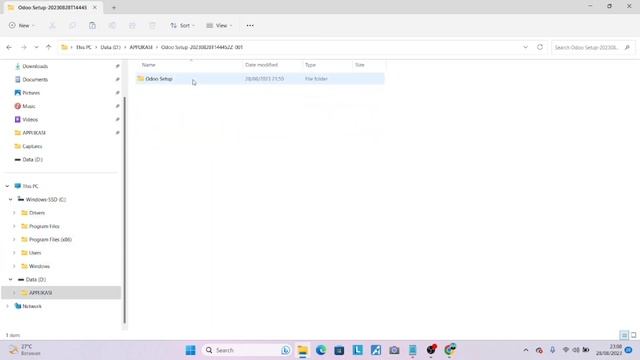Sort by the Size column header

[x=360, y=65]
